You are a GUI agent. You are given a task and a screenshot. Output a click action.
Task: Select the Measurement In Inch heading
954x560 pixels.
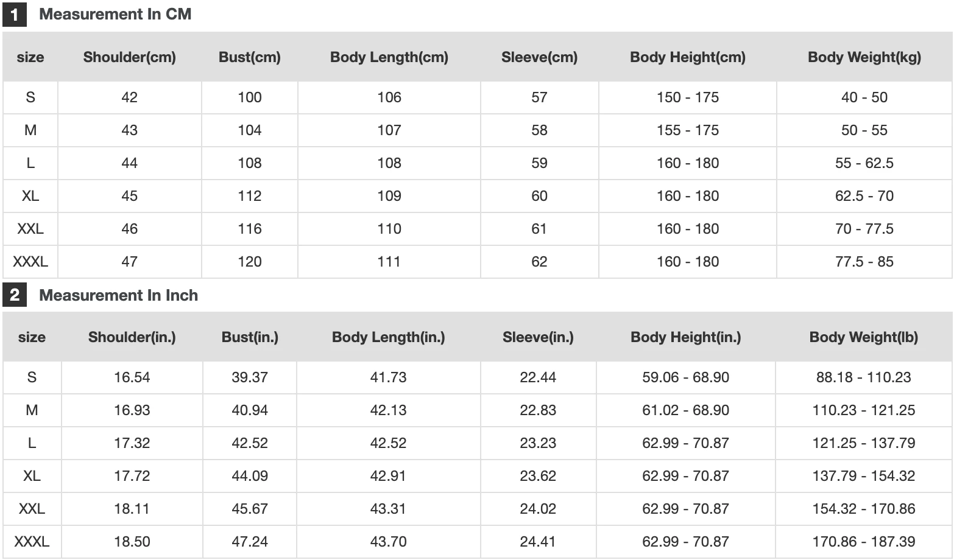pyautogui.click(x=119, y=295)
